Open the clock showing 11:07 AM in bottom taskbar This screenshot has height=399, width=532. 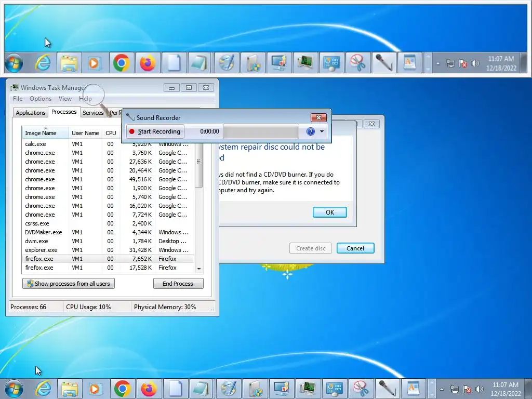pos(505,389)
